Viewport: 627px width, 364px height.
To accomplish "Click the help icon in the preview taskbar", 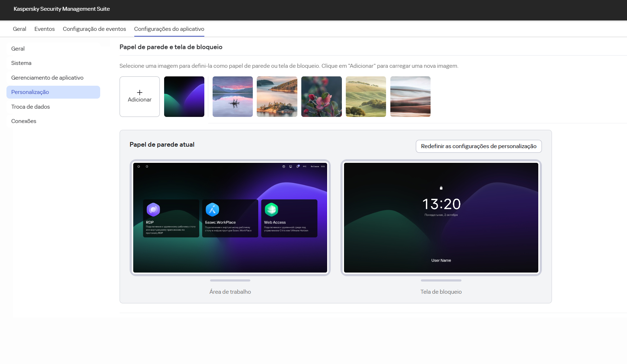I will (284, 166).
